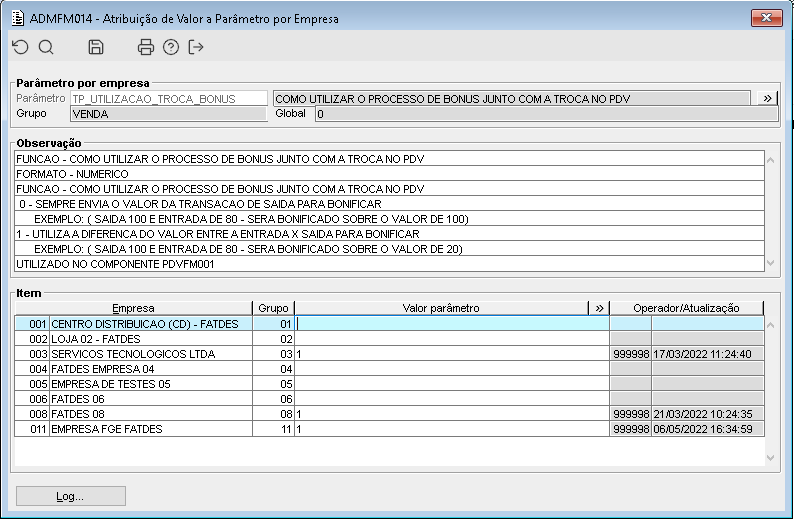The width and height of the screenshot is (794, 519).
Task: Click up arrow of Item grid scrollbar
Action: 771,325
